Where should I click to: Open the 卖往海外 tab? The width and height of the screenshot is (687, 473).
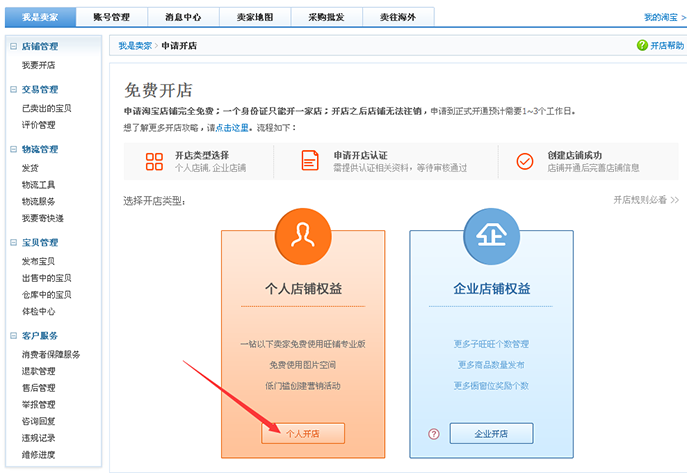[x=398, y=17]
